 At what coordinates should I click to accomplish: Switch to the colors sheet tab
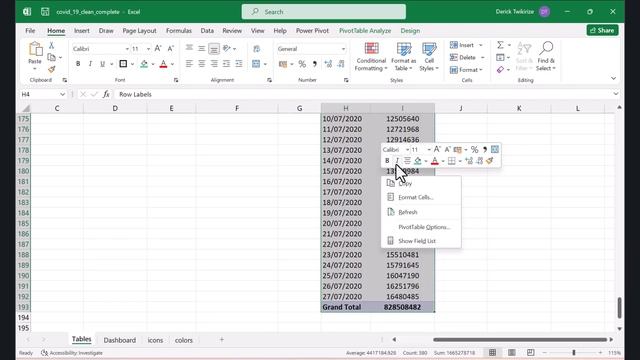(x=184, y=340)
